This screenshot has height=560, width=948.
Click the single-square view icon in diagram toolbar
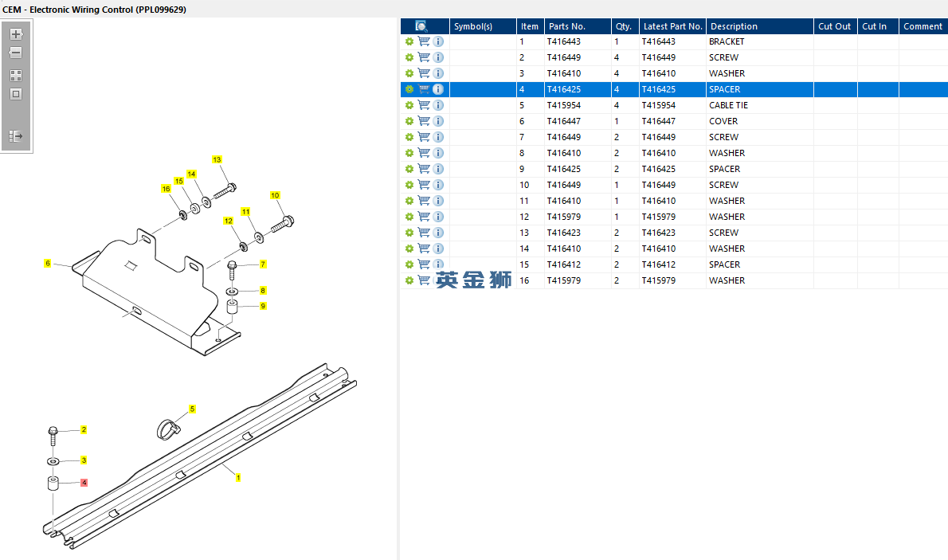(x=16, y=94)
